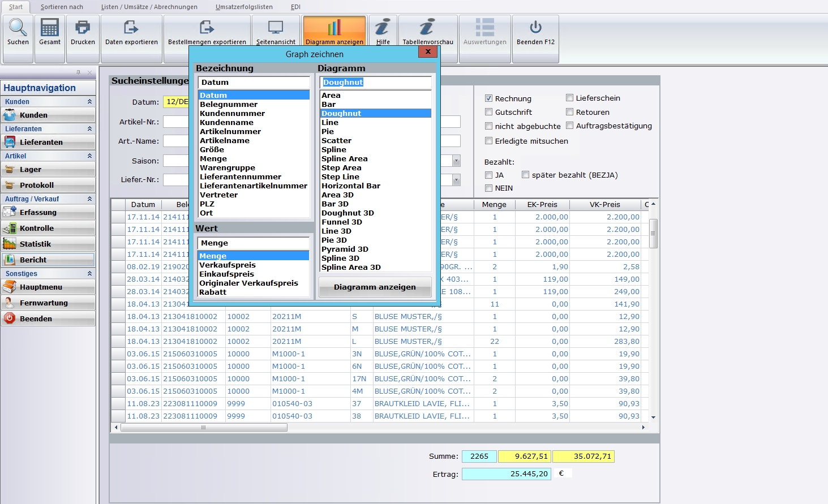828x504 pixels.
Task: Open Tabellenvorschau from the toolbar
Action: [427, 28]
